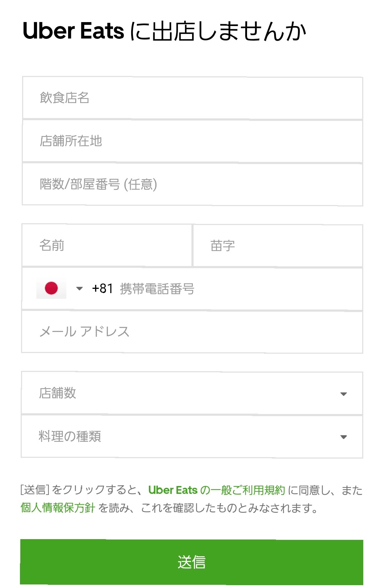Screen dimensions: 385x588
Task: Submit the form with 送信 button
Action: click(192, 562)
